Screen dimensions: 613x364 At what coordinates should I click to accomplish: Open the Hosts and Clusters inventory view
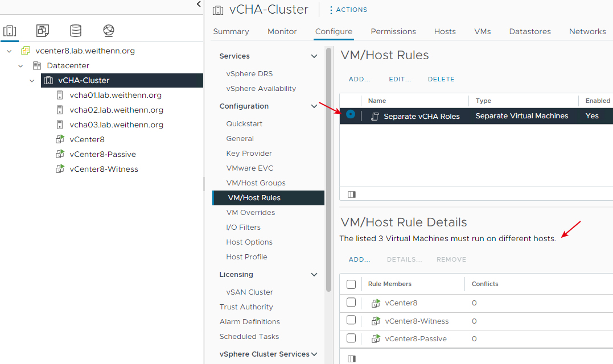coord(10,31)
